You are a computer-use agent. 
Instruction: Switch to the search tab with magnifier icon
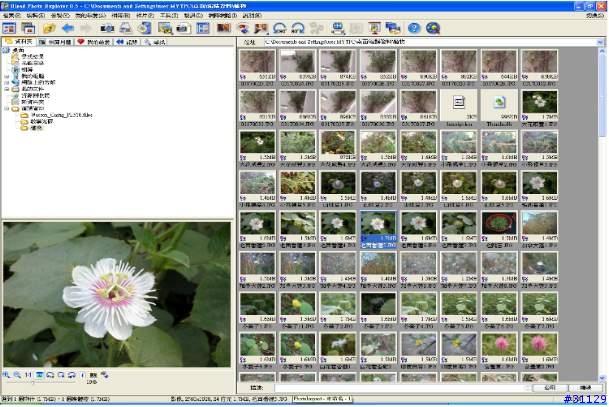pos(155,42)
